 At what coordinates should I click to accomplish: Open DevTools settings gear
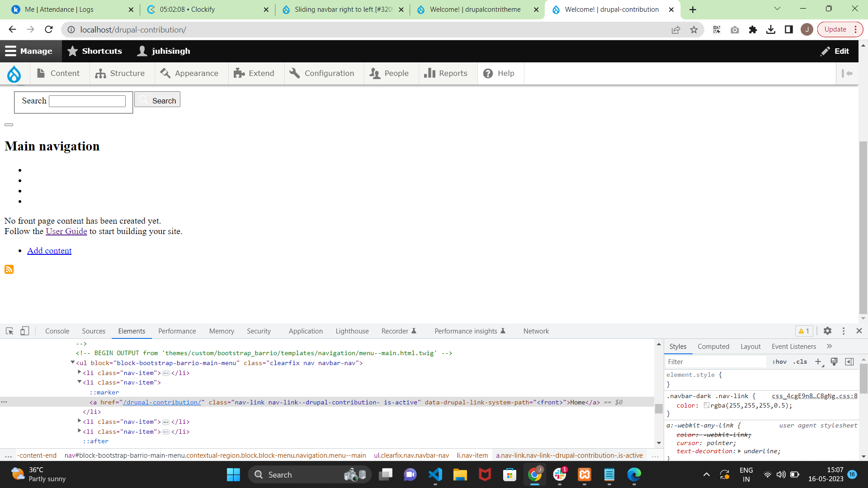[828, 331]
